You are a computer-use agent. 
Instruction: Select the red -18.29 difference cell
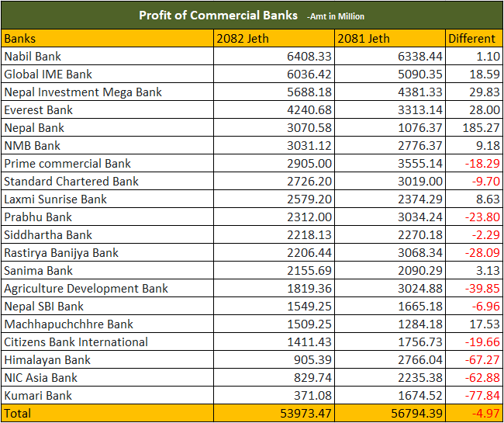(474, 164)
